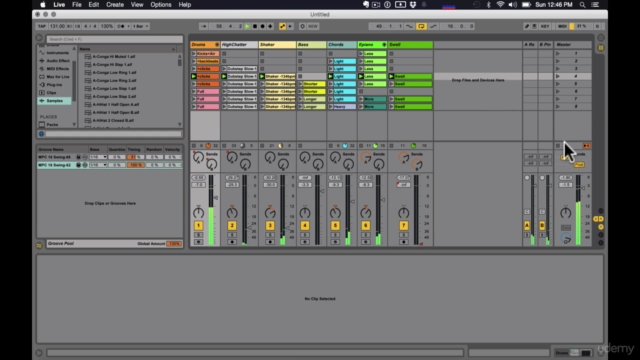Viewport: 640px width, 360px height.
Task: Launch the Heavy clip in Chords track
Action: click(x=331, y=107)
